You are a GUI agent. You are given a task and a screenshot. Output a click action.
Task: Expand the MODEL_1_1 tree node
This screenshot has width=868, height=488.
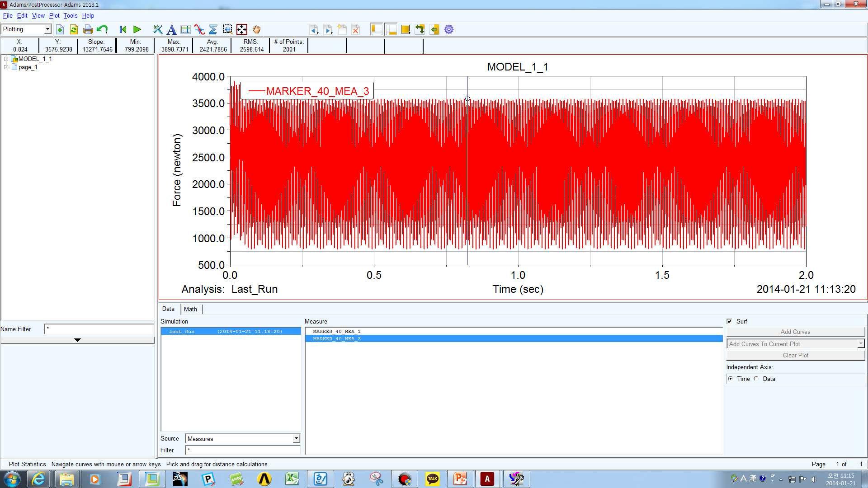click(x=6, y=59)
